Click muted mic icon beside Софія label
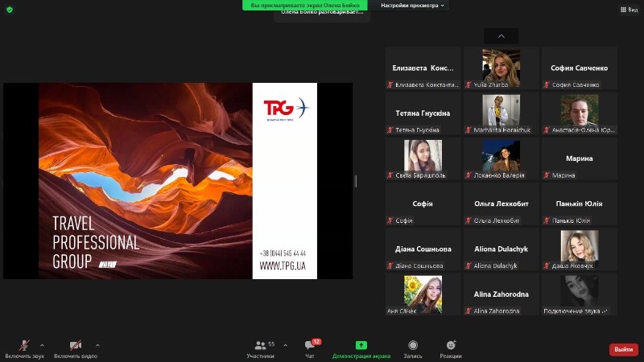 (390, 220)
